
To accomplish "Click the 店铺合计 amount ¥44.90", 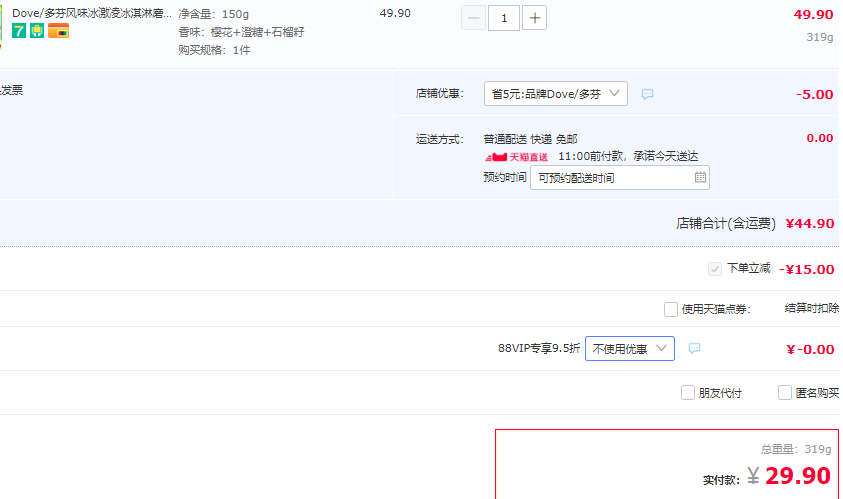I will [810, 223].
